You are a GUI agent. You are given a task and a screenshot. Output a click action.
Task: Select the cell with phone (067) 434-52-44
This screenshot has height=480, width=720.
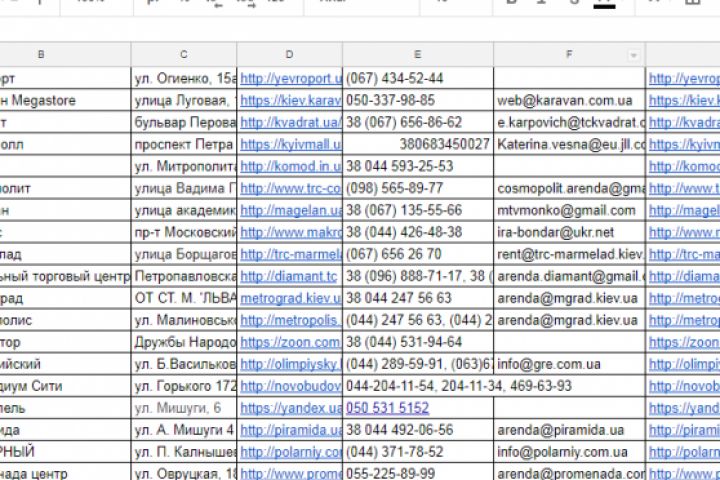pos(418,79)
